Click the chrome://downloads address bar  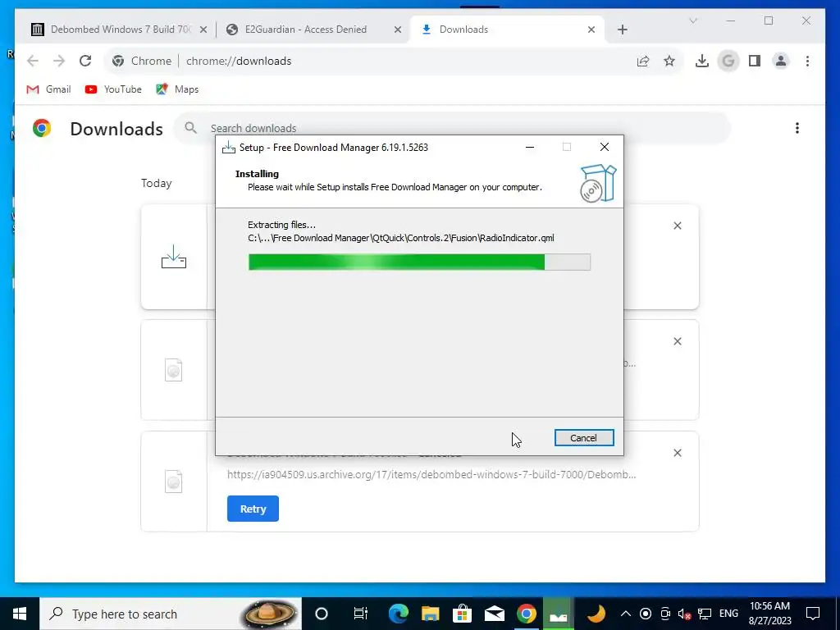pos(394,61)
